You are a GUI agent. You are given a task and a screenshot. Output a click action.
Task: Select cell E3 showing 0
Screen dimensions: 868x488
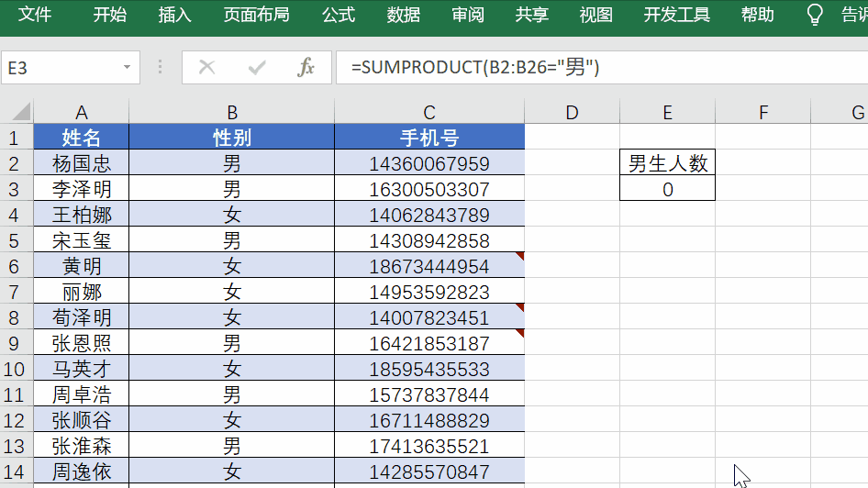(x=668, y=189)
